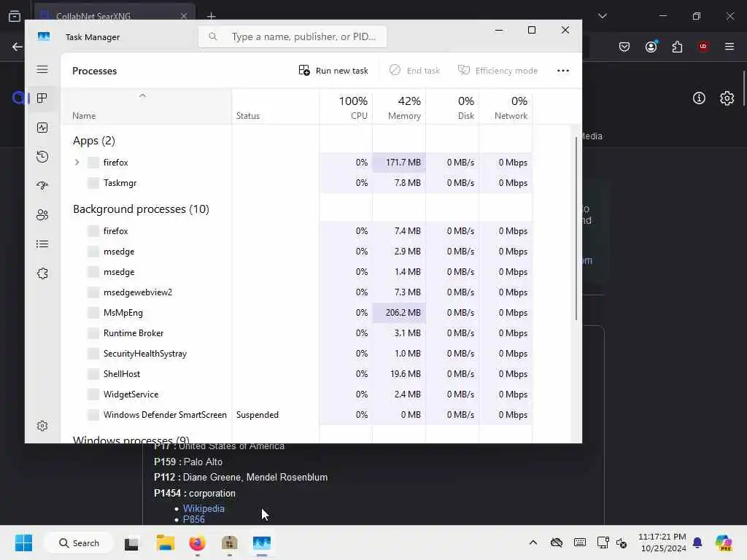Show hidden system tray icons
747x560 pixels.
pos(533,542)
